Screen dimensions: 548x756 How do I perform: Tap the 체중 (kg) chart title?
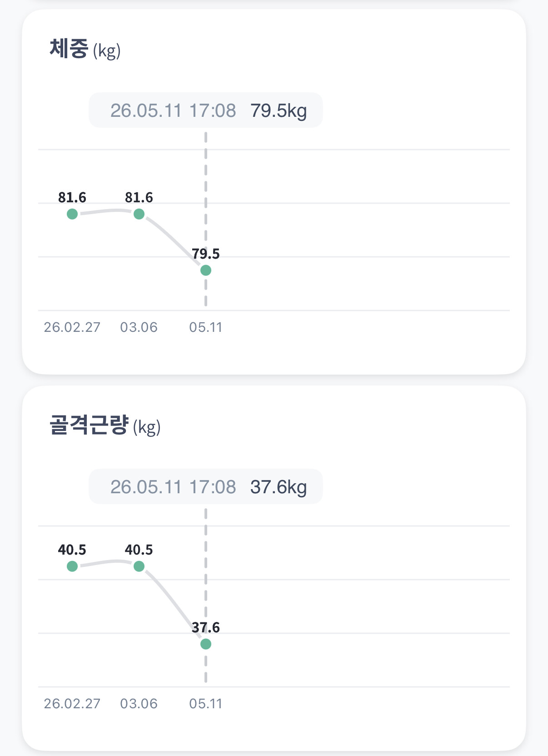coord(85,49)
